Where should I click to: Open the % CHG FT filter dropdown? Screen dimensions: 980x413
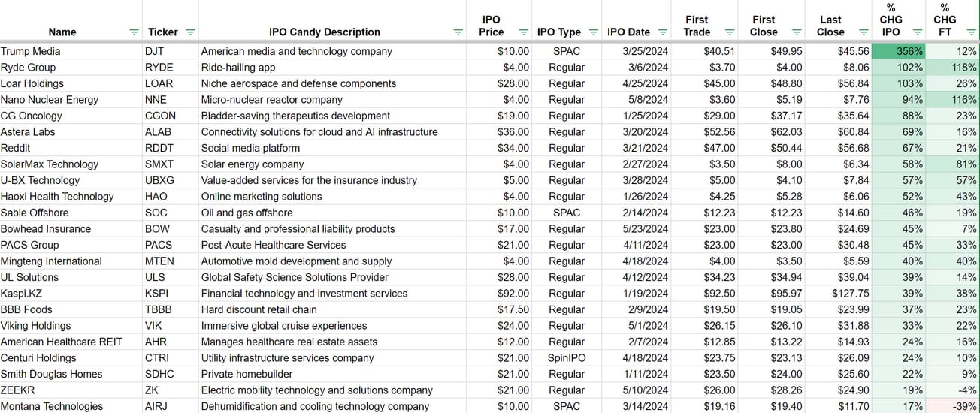click(x=971, y=32)
